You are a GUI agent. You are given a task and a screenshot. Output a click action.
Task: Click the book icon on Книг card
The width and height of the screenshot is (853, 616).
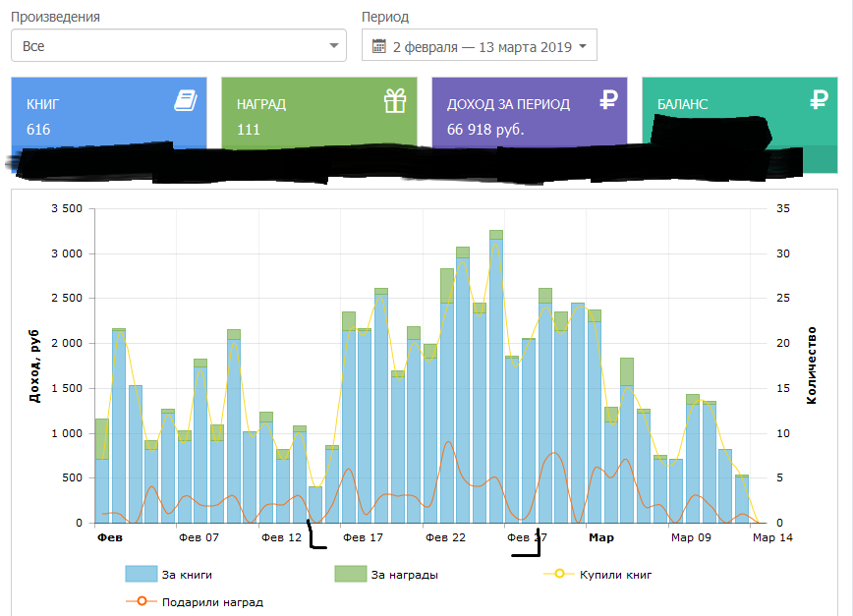pos(186,100)
